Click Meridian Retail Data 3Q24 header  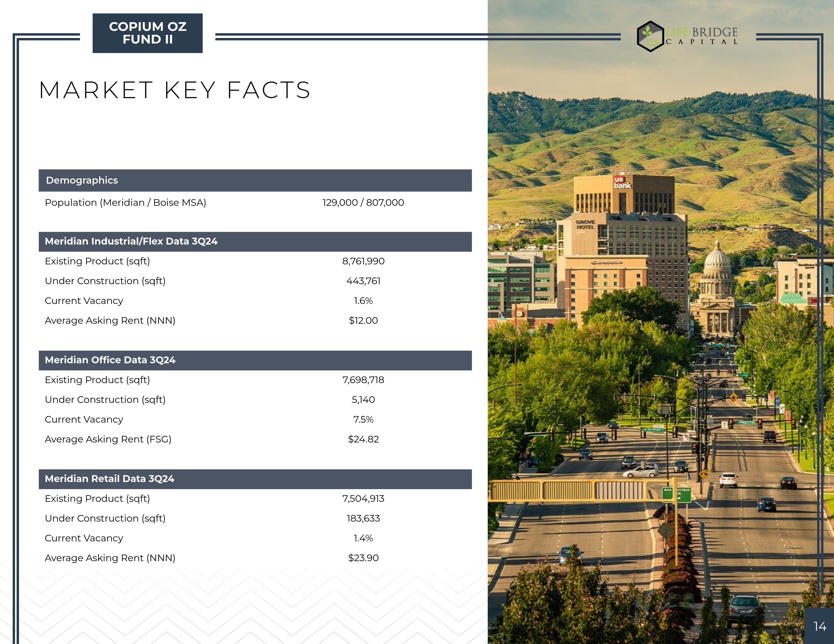tap(109, 479)
